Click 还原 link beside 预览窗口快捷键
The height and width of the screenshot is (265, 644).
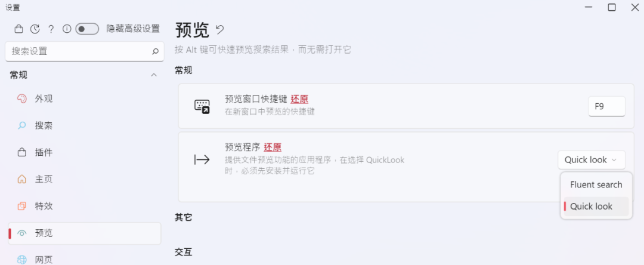[299, 99]
